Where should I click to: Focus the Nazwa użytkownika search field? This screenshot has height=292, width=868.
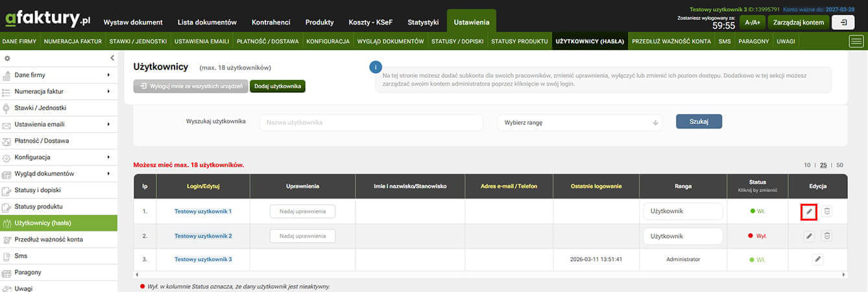coord(371,123)
